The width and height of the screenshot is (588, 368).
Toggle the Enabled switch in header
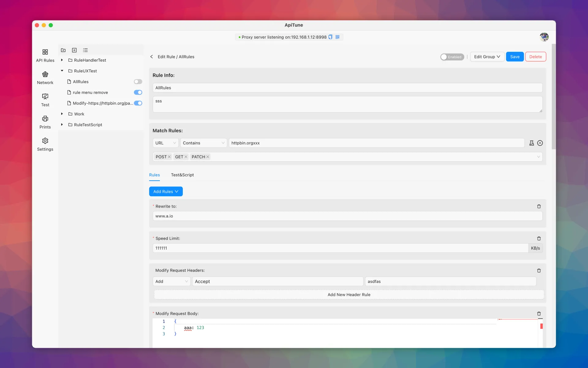pyautogui.click(x=452, y=57)
